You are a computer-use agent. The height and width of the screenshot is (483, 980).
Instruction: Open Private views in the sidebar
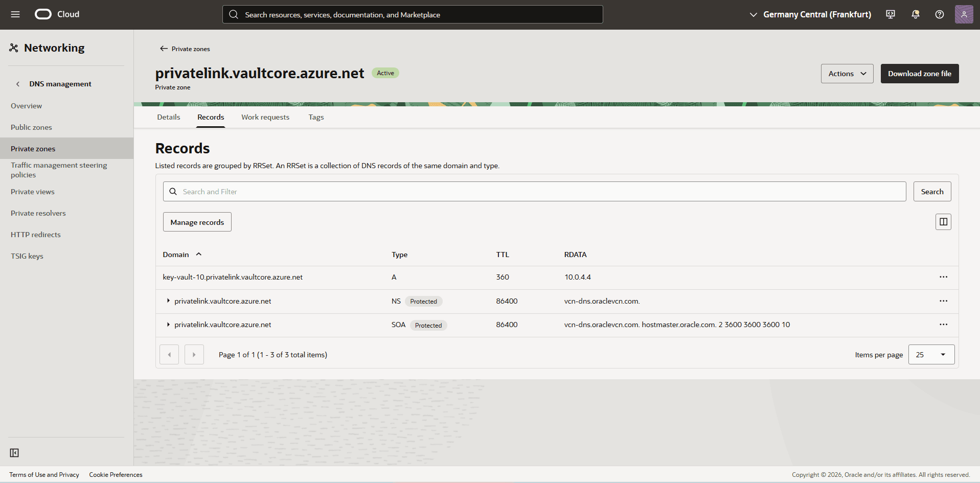33,192
